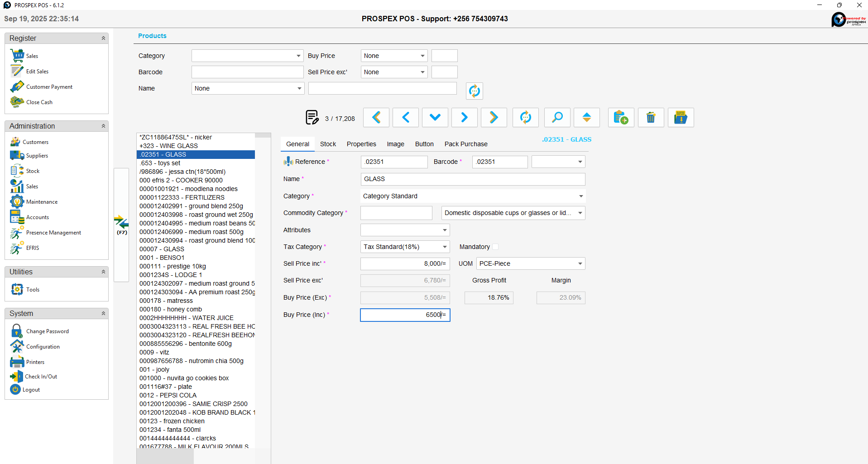The width and height of the screenshot is (868, 464).
Task: Open the Pack Purchase tab
Action: [x=466, y=144]
